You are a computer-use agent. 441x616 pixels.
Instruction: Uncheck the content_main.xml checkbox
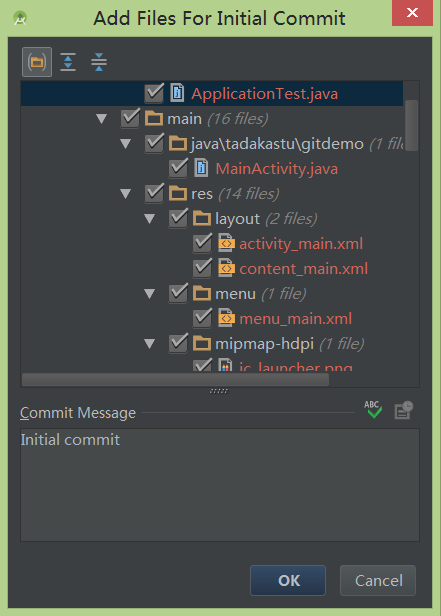[202, 268]
